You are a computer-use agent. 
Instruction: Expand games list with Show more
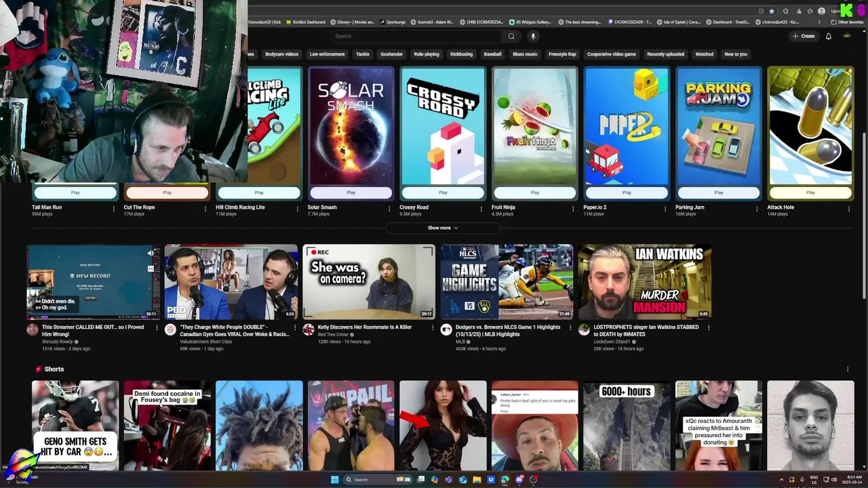tap(443, 228)
